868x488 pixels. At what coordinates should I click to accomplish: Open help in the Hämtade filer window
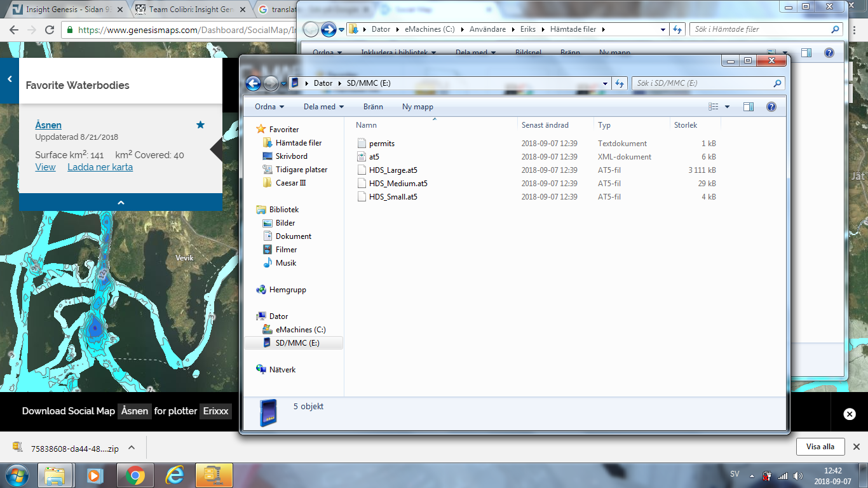tap(829, 53)
